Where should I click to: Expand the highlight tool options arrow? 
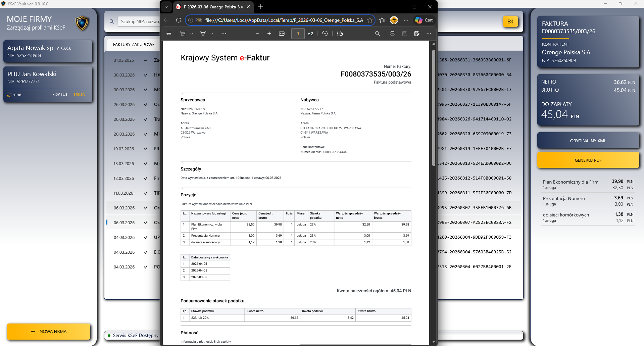pyautogui.click(x=192, y=34)
